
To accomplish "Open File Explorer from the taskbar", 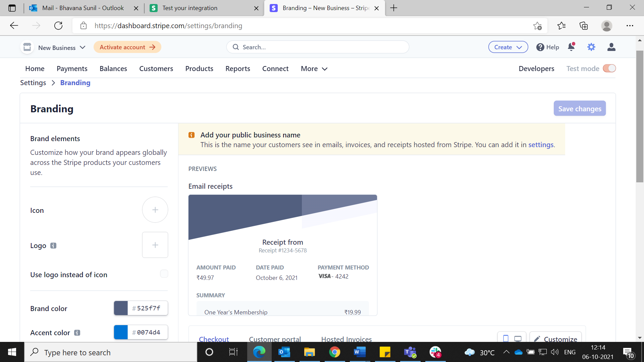I will pos(309,352).
